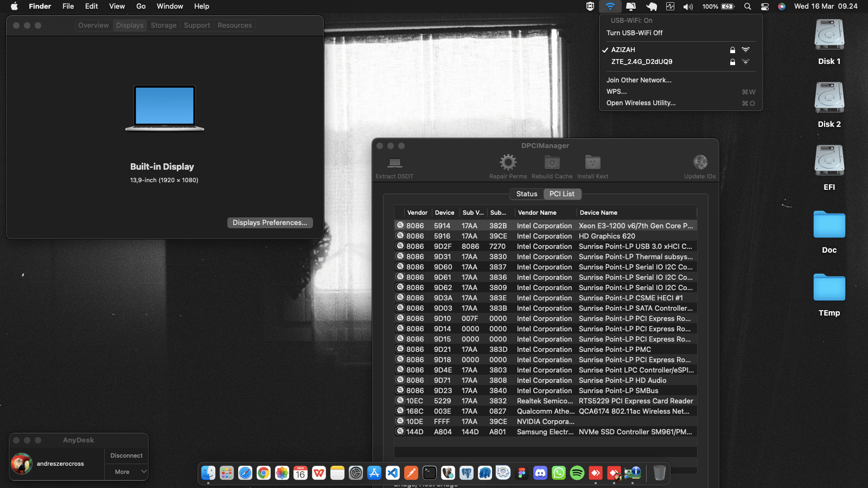The width and height of the screenshot is (868, 488).
Task: Open WhatsApp from the dock
Action: [559, 473]
